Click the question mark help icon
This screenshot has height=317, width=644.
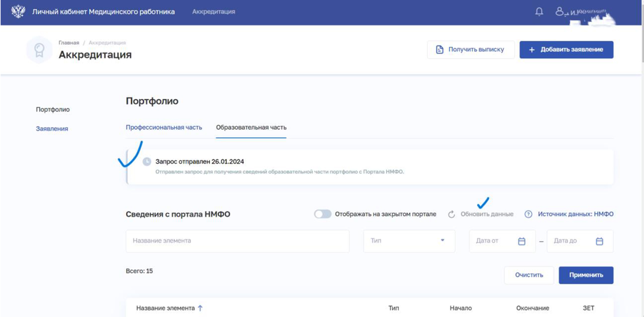point(528,214)
